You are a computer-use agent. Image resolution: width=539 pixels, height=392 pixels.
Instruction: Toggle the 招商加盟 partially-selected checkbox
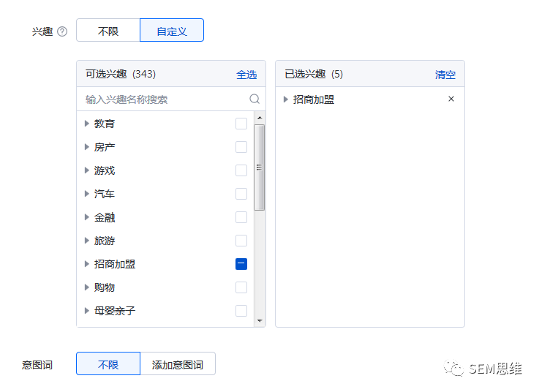(x=241, y=264)
